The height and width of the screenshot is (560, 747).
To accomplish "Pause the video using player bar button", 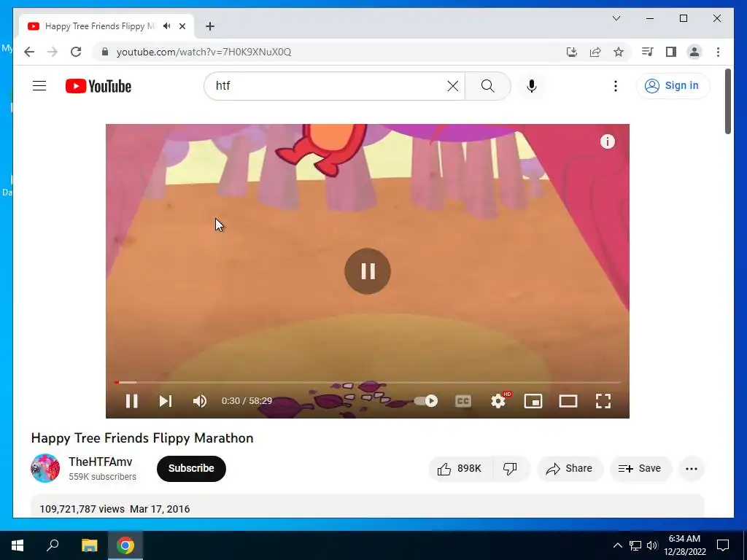I will pyautogui.click(x=132, y=401).
